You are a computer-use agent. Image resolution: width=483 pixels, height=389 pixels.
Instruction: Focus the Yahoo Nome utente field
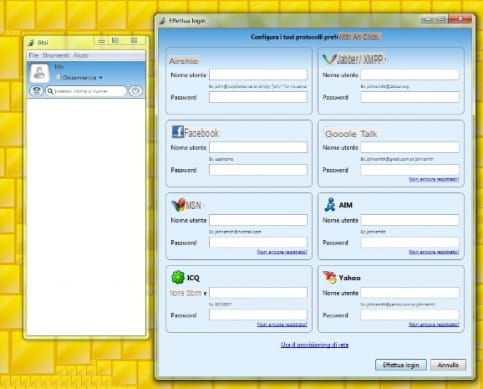(410, 293)
